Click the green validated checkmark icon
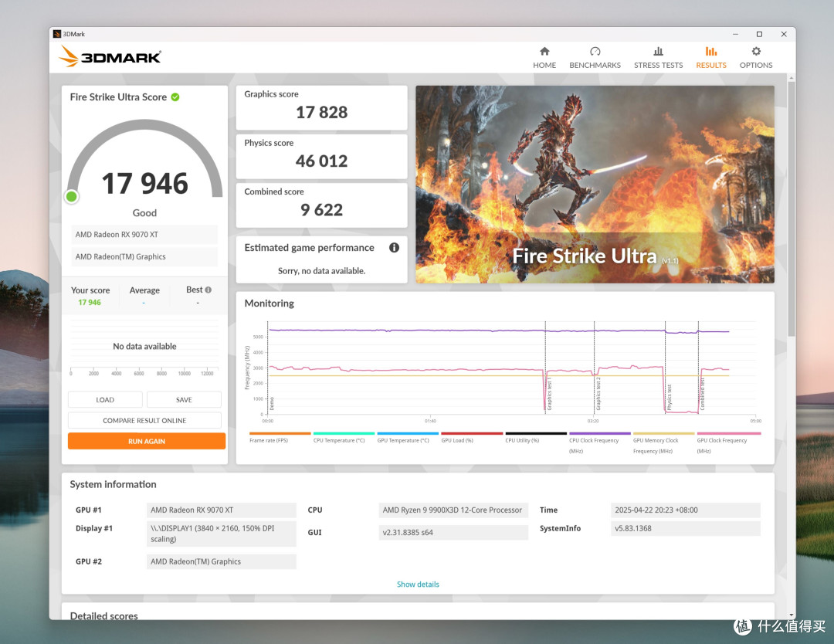The height and width of the screenshot is (644, 834). pyautogui.click(x=175, y=97)
